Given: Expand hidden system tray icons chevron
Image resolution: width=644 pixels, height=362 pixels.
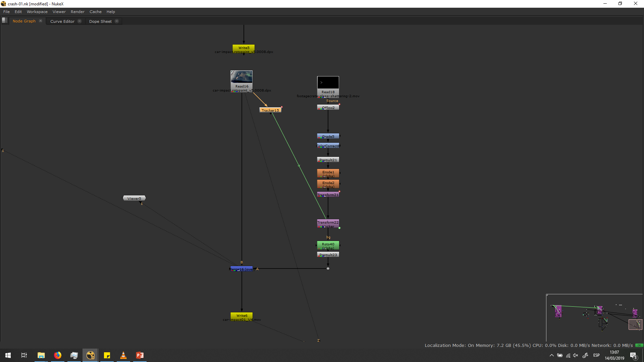Looking at the screenshot, I should pyautogui.click(x=551, y=355).
